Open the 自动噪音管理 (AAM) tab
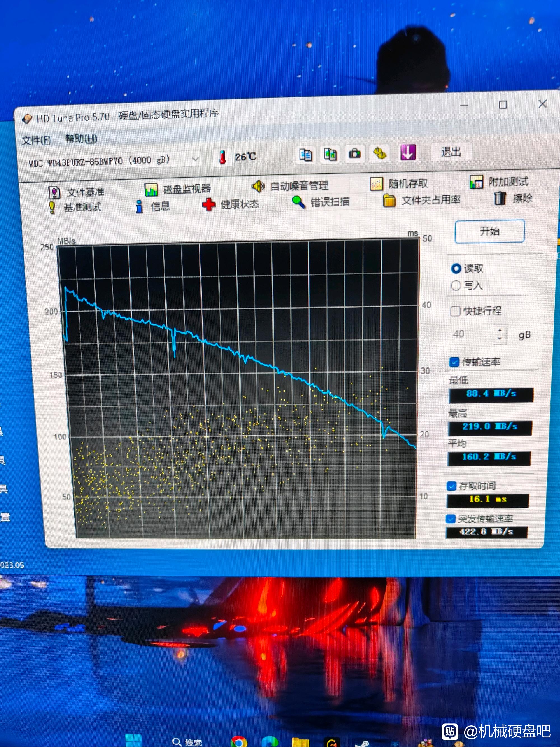This screenshot has width=560, height=747. 290,185
